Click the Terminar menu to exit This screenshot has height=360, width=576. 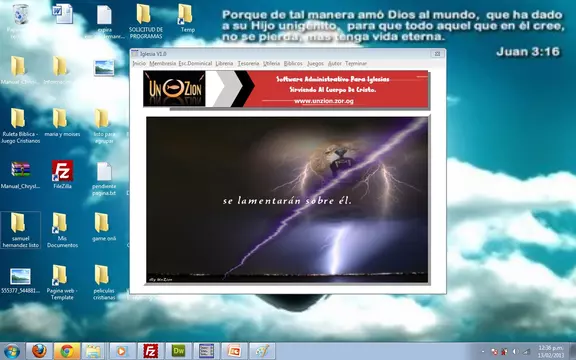coord(356,64)
